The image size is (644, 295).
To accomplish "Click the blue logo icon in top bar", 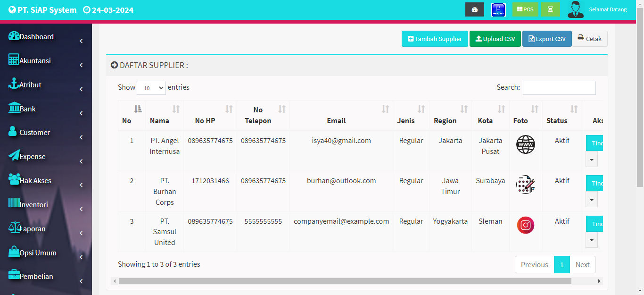I will click(498, 9).
